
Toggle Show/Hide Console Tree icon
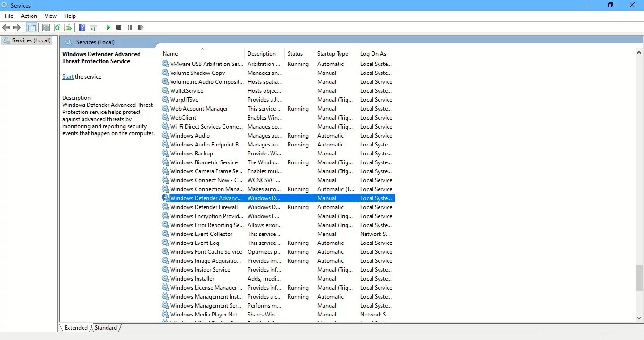(32, 27)
